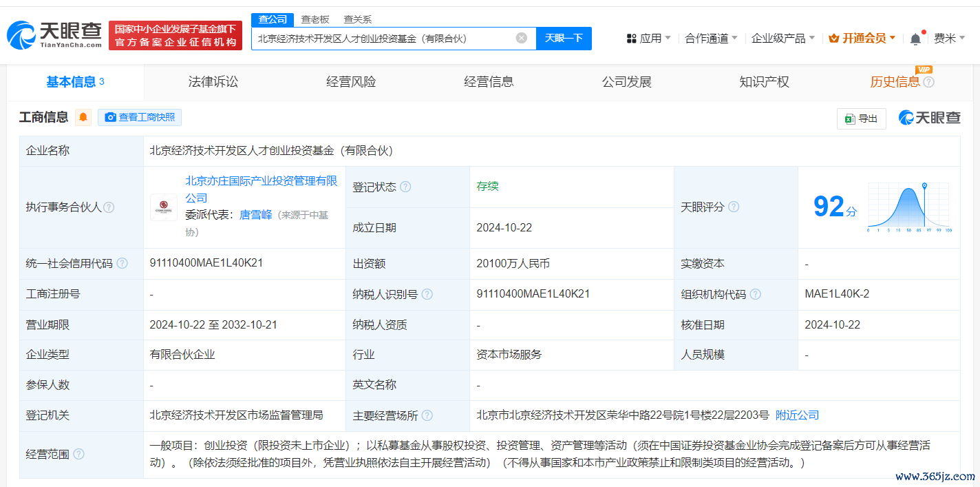Viewport: 980px width, 487px height.
Task: Switch to 经营信息 tab
Action: pos(489,82)
